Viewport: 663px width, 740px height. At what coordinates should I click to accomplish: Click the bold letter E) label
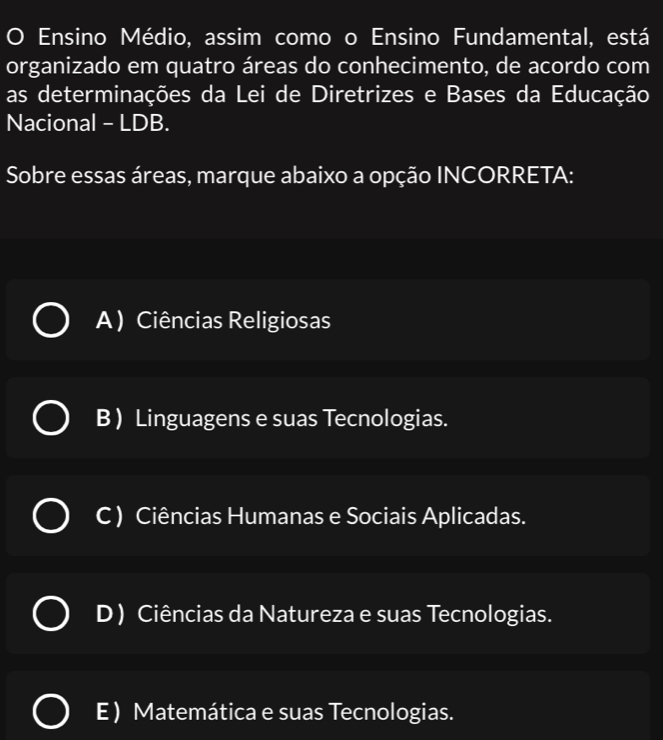tap(108, 711)
